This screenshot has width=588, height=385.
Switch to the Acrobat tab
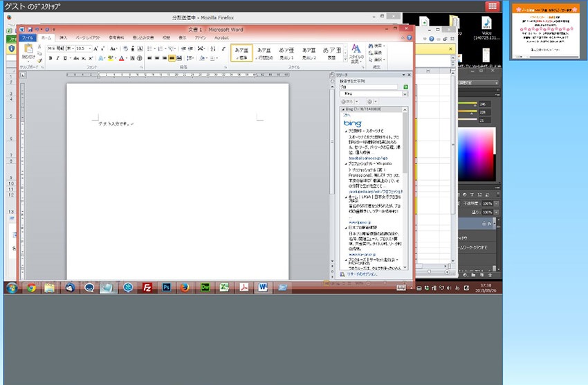[x=221, y=38]
